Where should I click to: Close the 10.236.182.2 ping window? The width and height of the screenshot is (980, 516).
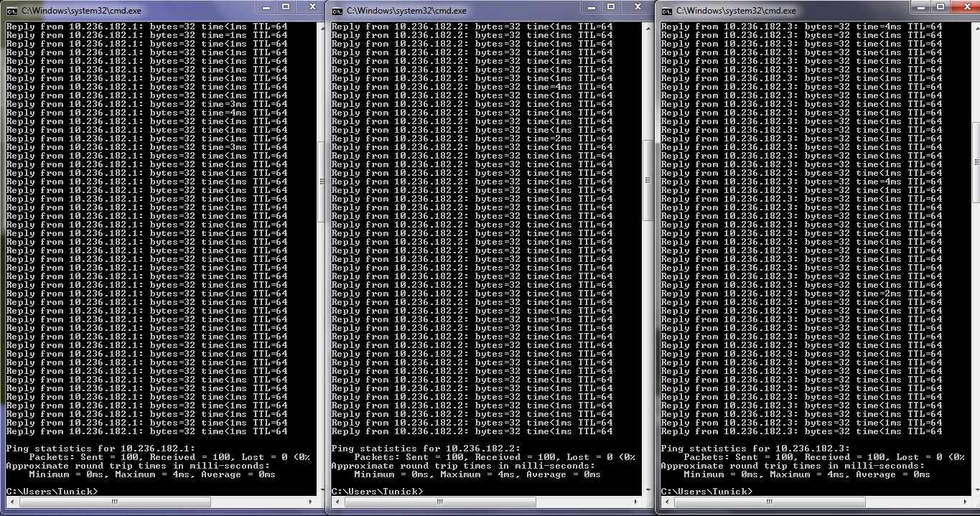638,6
